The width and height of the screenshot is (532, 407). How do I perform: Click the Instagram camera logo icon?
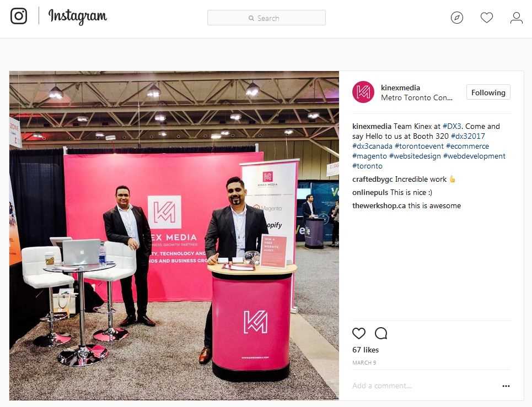[19, 16]
